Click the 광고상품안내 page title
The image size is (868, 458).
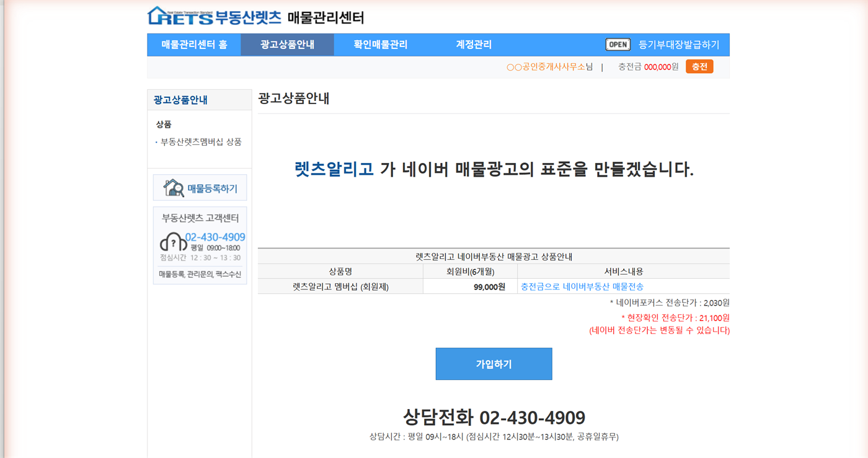294,99
